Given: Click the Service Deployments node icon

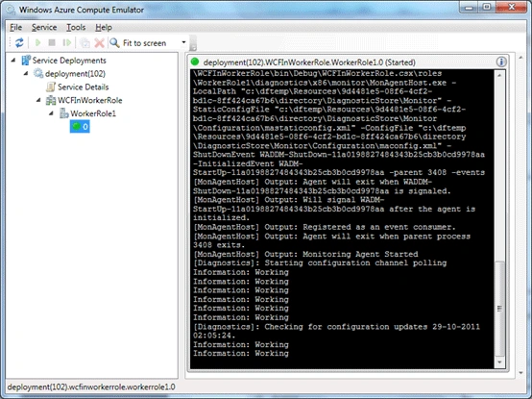Looking at the screenshot, I should point(26,61).
